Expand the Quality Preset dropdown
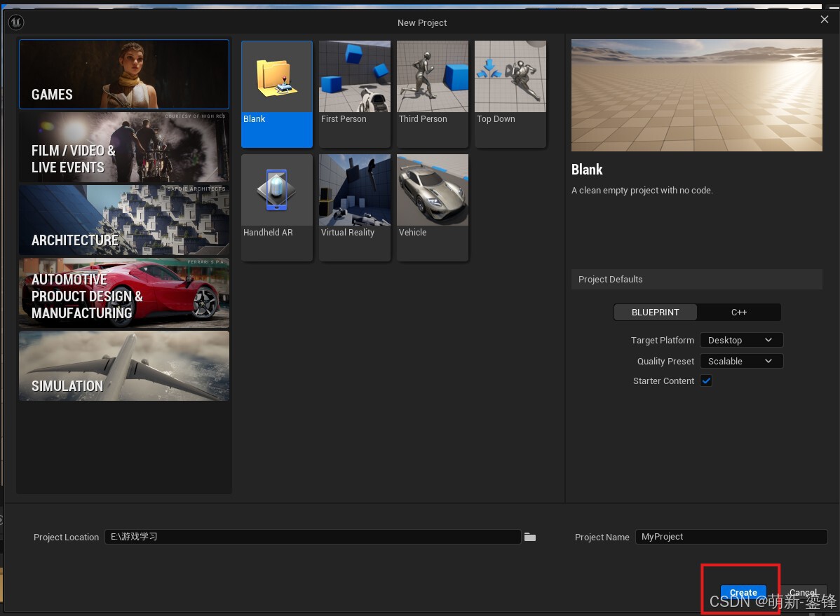This screenshot has width=840, height=616. [741, 361]
